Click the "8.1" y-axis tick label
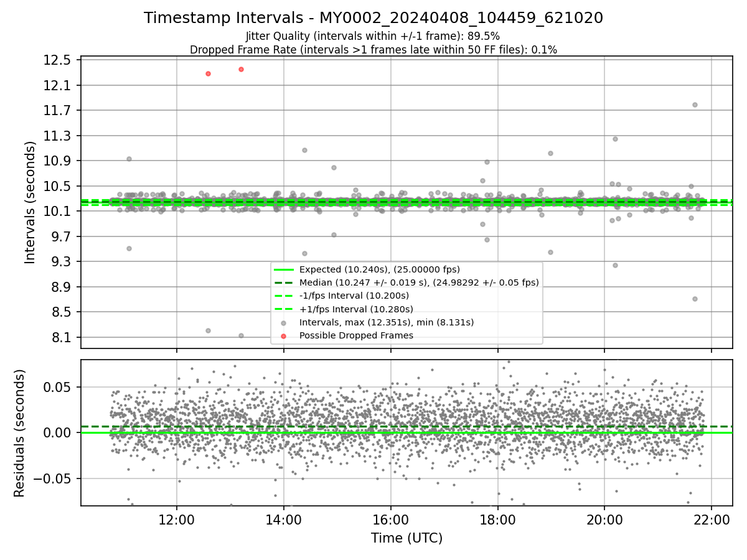The height and width of the screenshot is (560, 747). pos(62,337)
